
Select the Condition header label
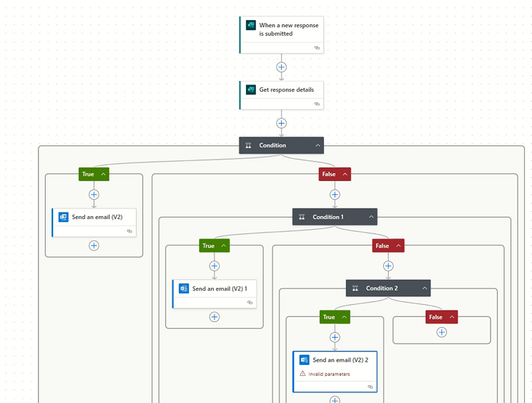[272, 145]
